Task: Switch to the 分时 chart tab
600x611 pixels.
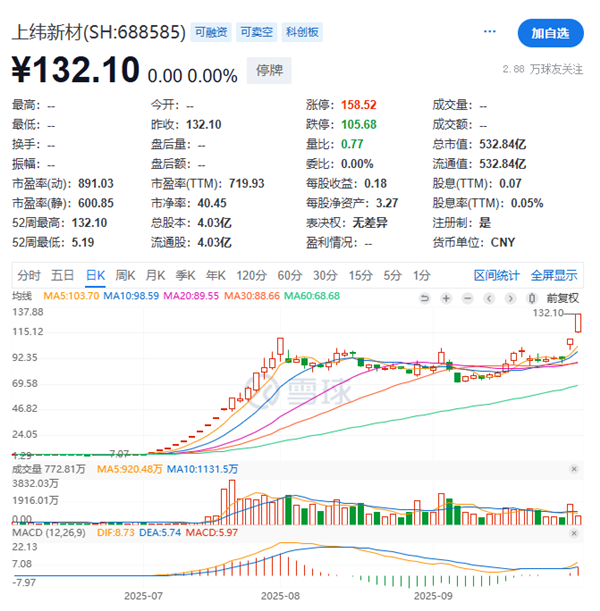Action: coord(29,275)
